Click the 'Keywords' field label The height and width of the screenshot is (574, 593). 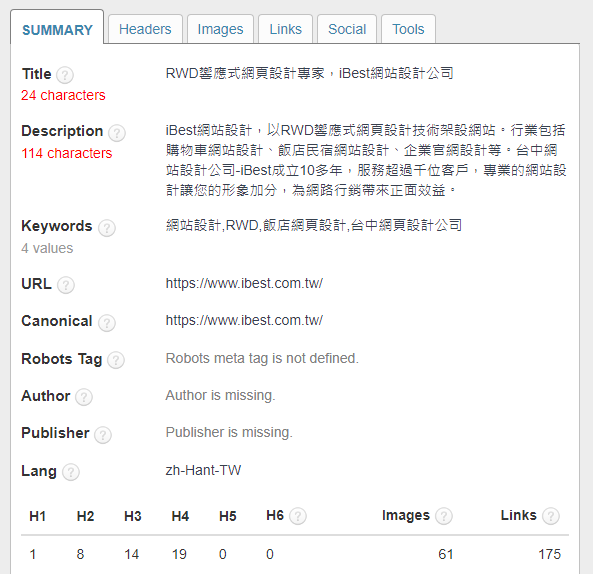tap(57, 226)
